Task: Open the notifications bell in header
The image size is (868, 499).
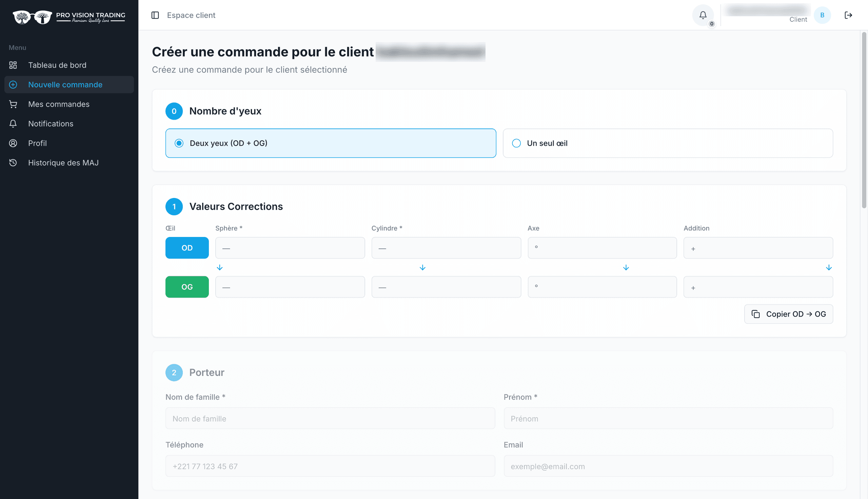Action: point(703,15)
